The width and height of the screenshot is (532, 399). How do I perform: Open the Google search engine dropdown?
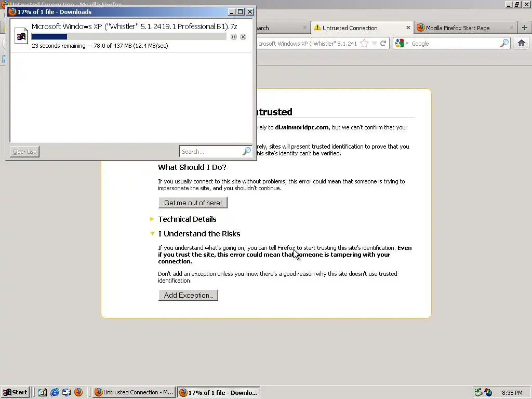click(402, 44)
